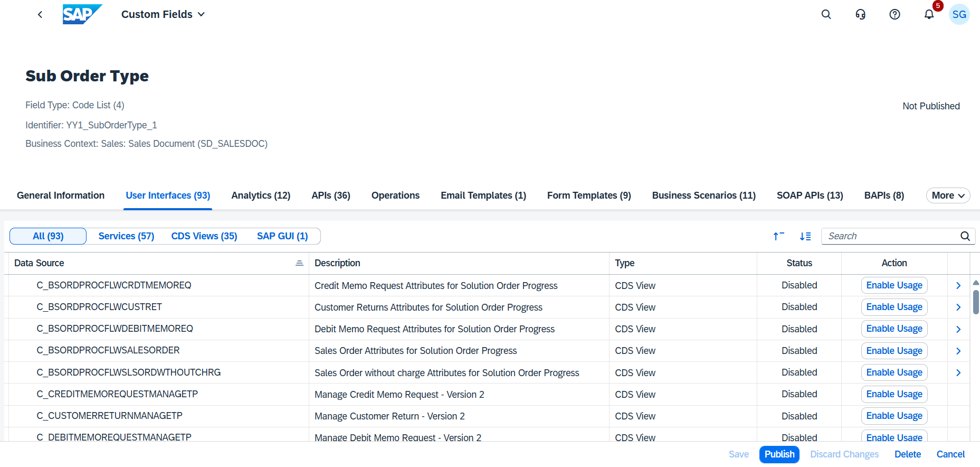This screenshot has height=467, width=980.
Task: Select the Services (57) filter segment
Action: 126,236
